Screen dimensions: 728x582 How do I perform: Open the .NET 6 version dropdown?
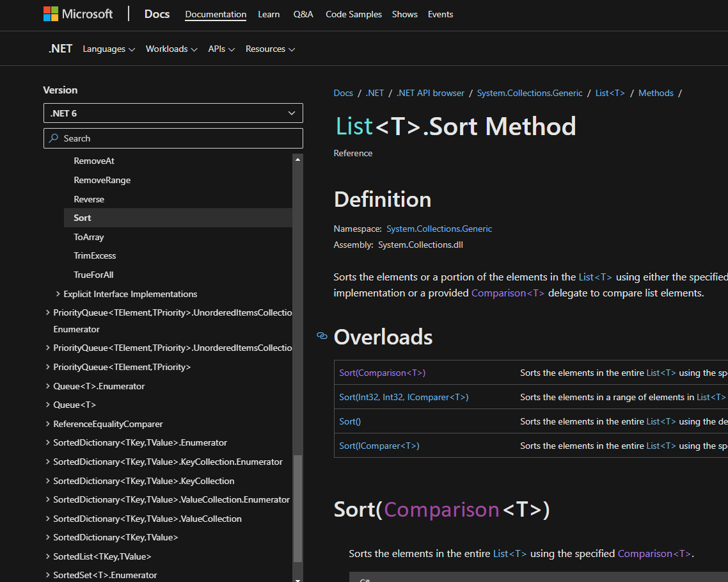pyautogui.click(x=173, y=113)
